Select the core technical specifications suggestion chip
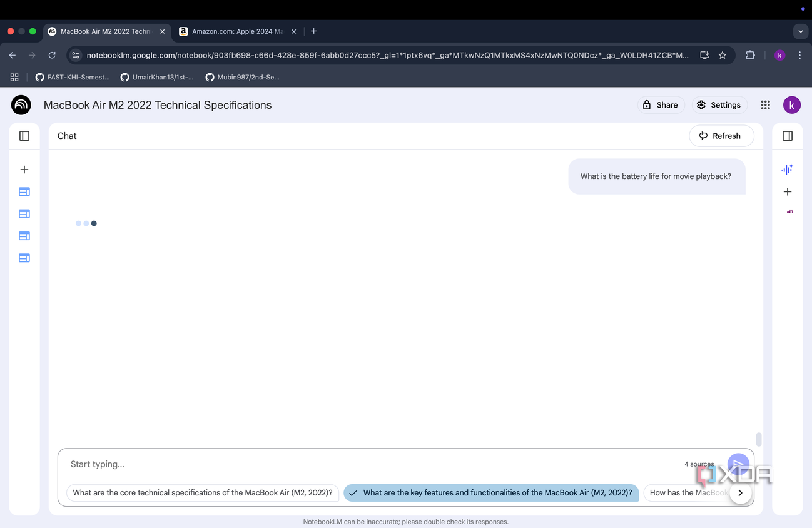Screen dimensions: 812x528 [203, 493]
